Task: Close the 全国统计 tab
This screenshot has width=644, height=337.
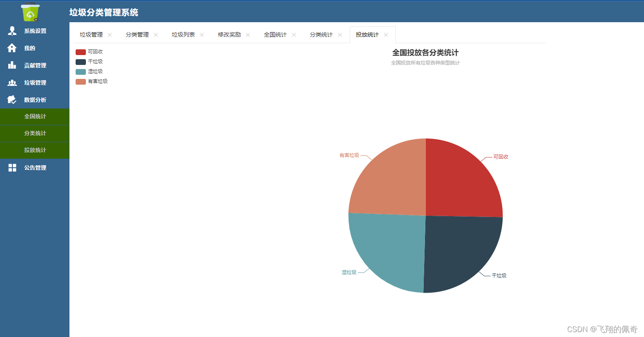Action: (x=294, y=35)
